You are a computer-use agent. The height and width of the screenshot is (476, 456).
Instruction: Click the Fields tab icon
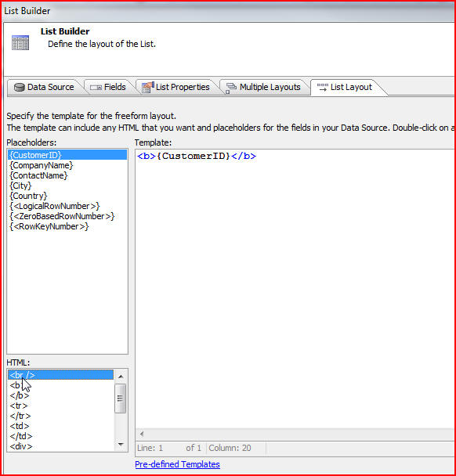click(x=96, y=88)
